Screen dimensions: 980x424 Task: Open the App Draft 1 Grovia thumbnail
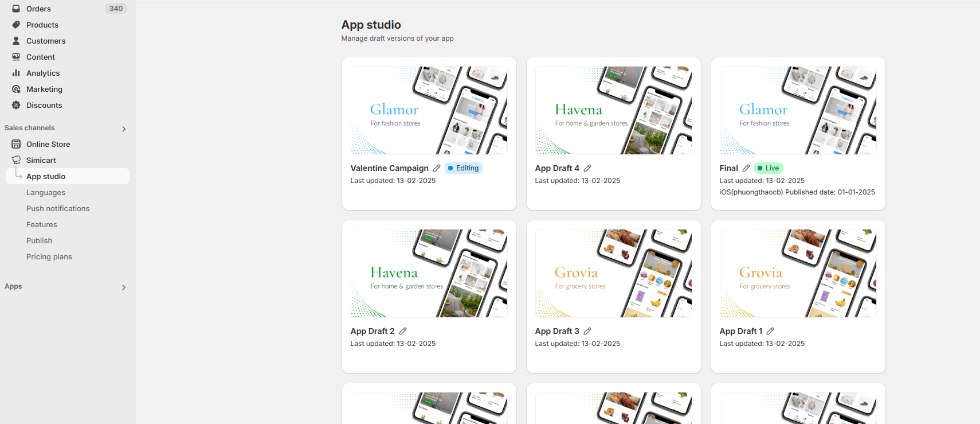click(x=798, y=273)
